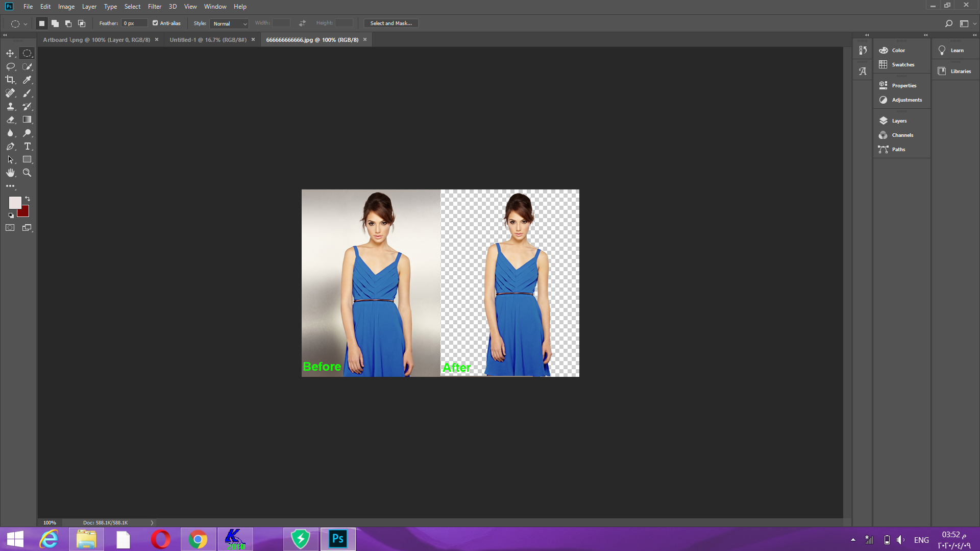Open the Style dropdown set to Normal

coord(229,23)
